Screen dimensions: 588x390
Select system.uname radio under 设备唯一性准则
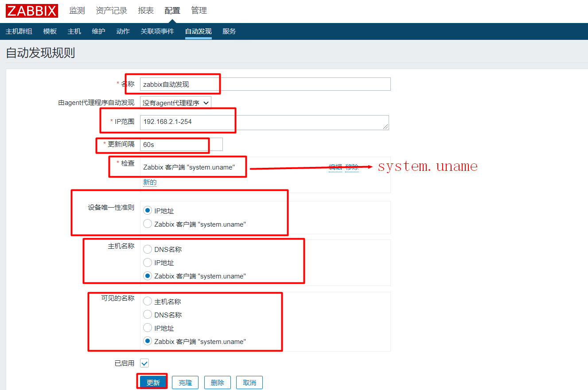click(148, 224)
